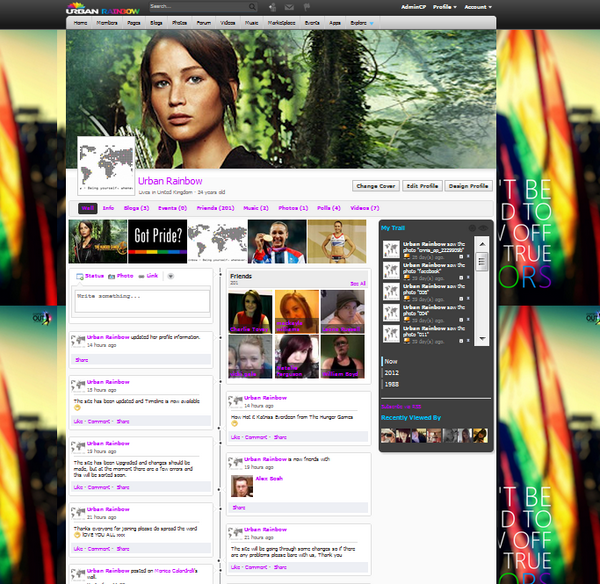
Task: Open the Account dropdown in header
Action: coord(478,7)
